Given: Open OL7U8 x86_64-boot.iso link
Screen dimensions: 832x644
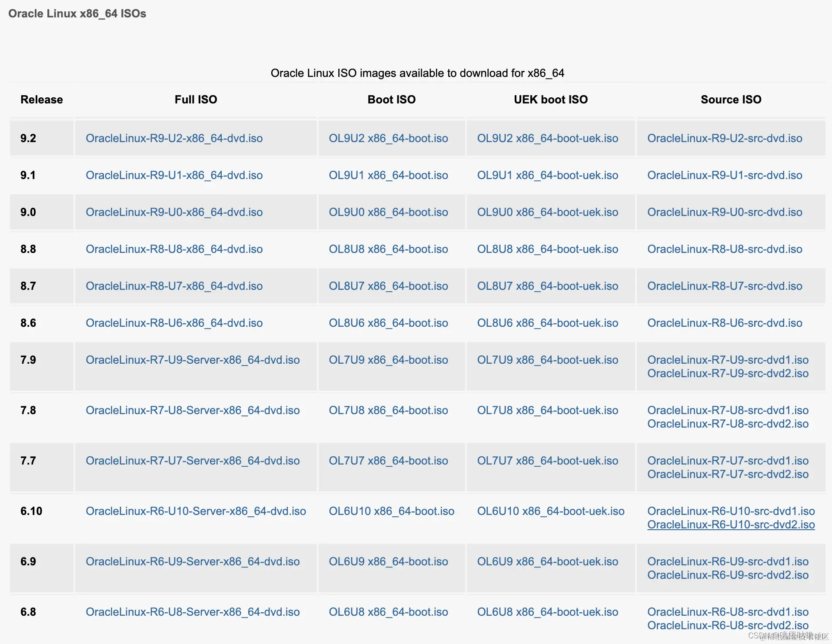Looking at the screenshot, I should tap(388, 410).
